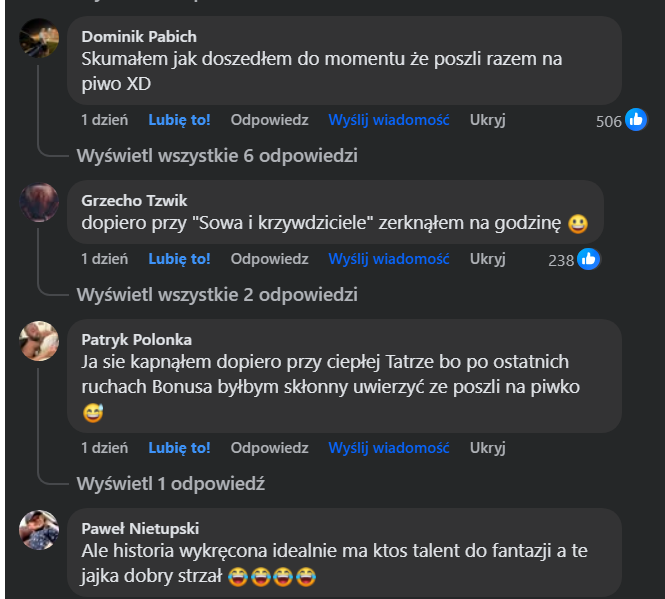Click like reaction icon on Grzecho Tzwik's comment
665x599 pixels.
[x=588, y=260]
